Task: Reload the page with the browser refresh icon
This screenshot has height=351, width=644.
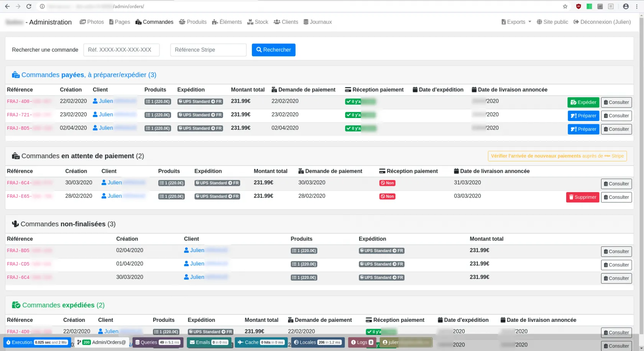Action: [29, 7]
